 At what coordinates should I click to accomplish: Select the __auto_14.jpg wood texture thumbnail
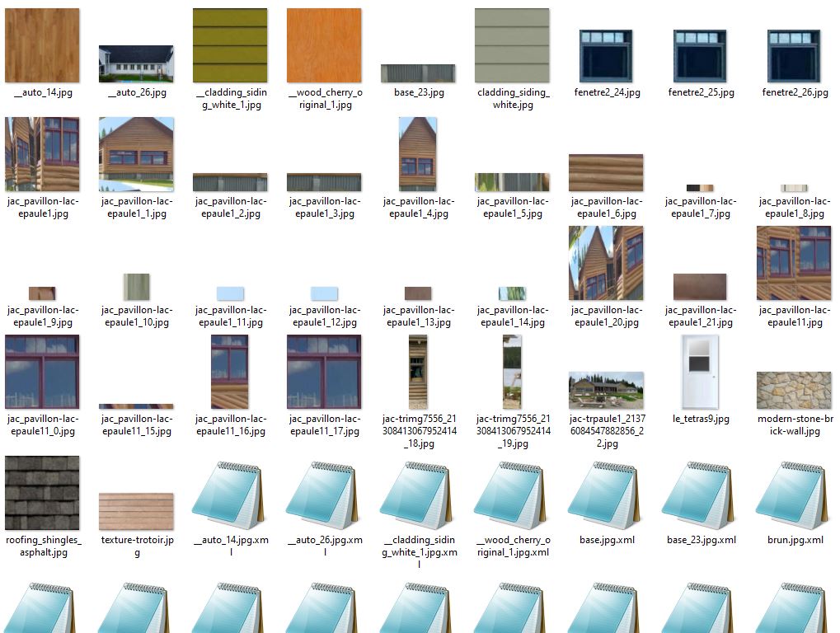tap(42, 45)
